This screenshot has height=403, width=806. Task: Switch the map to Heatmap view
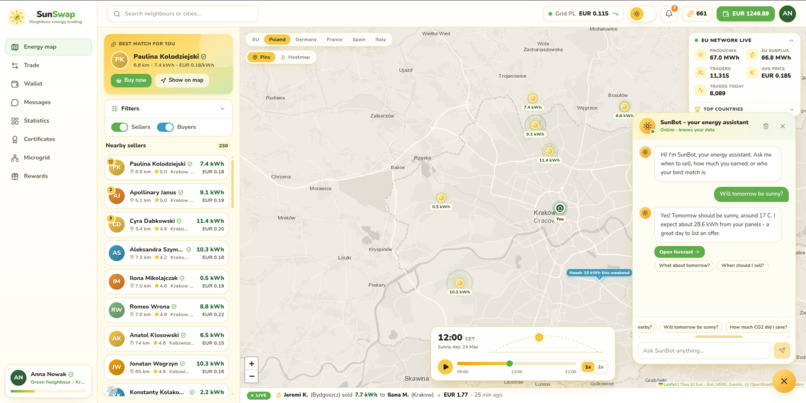(295, 57)
